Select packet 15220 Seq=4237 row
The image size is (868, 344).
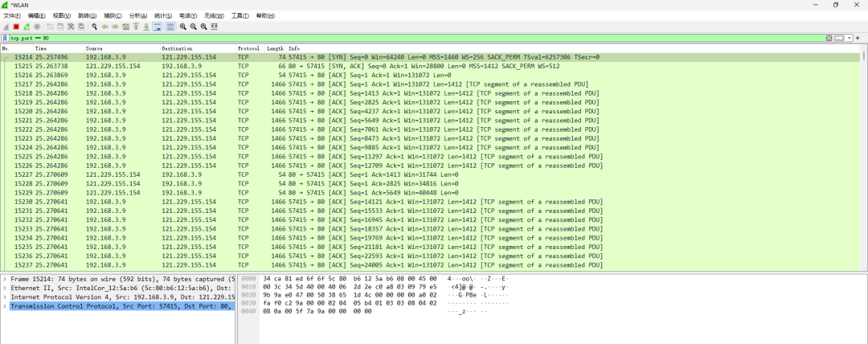(x=431, y=112)
